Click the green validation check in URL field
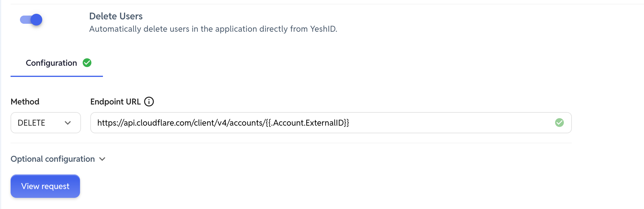The height and width of the screenshot is (209, 644). [559, 123]
